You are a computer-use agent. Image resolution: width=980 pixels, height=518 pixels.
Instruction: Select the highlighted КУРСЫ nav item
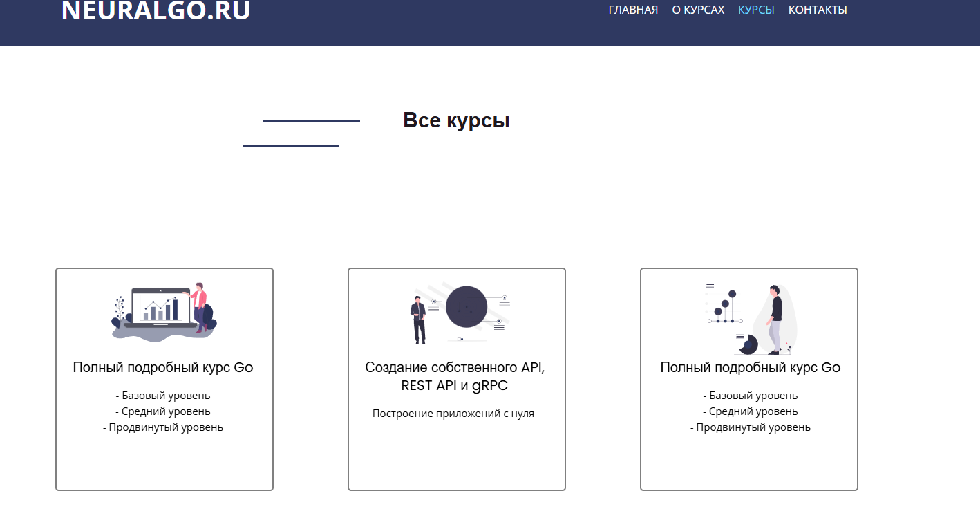[x=756, y=10]
